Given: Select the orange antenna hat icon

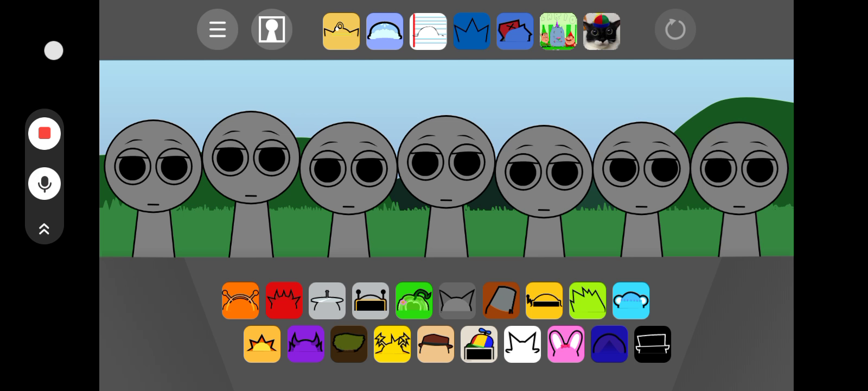Looking at the screenshot, I should coord(240,301).
